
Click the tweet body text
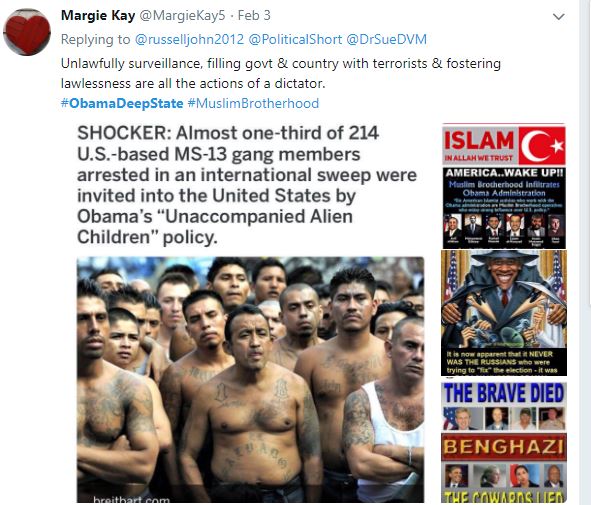281,73
